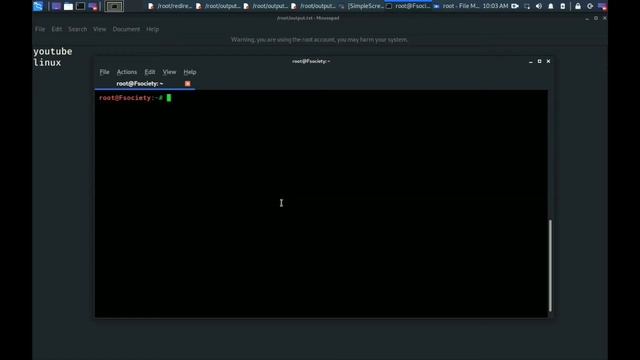This screenshot has height=360, width=640.
Task: Open Mousepad View menu
Action: (x=100, y=29)
